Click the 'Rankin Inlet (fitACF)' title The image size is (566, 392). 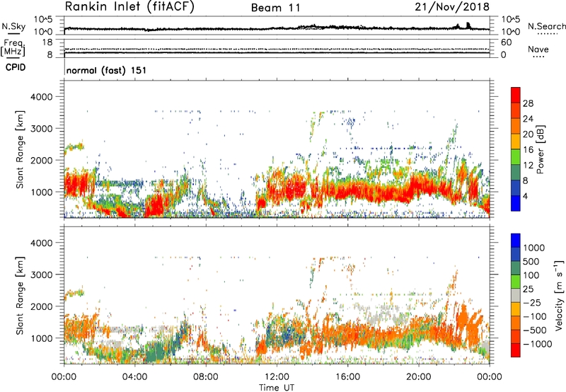click(x=129, y=7)
